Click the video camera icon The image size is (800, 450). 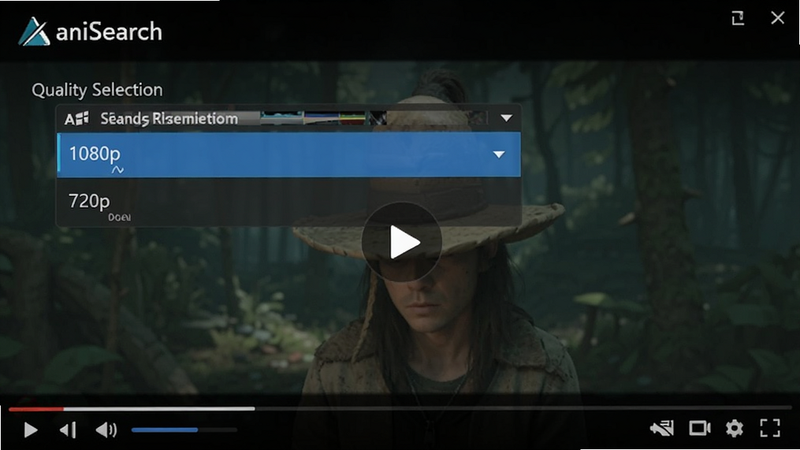699,428
